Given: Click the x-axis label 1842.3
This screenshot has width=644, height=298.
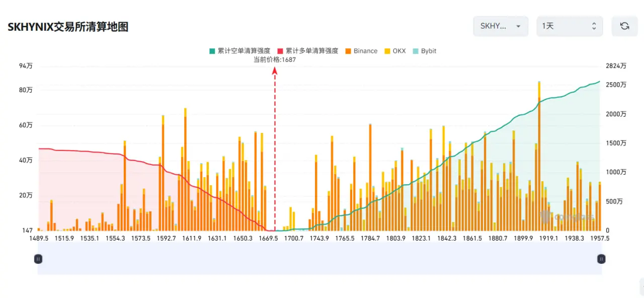Looking at the screenshot, I should [447, 239].
